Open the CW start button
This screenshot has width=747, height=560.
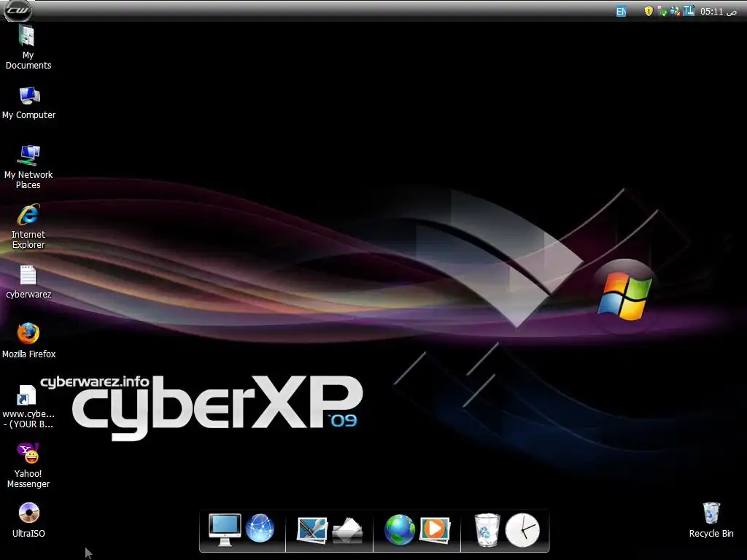tap(18, 10)
